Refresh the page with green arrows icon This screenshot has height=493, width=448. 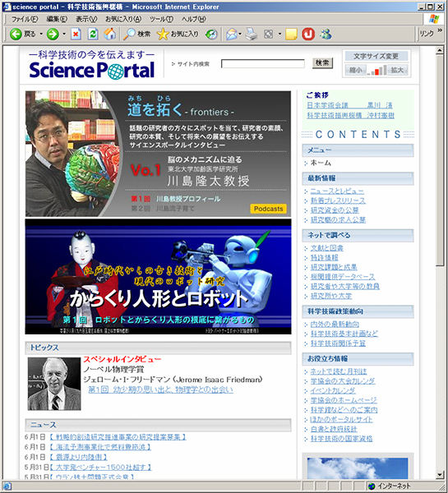(93, 34)
